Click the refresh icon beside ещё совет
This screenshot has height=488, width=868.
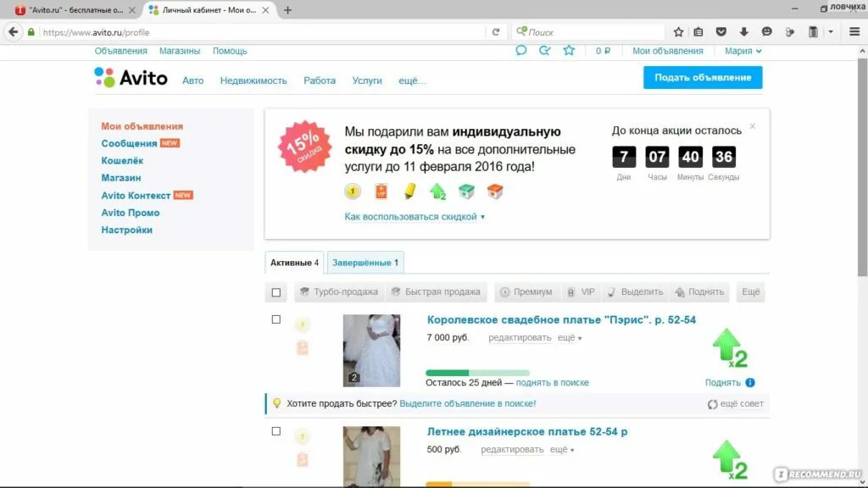tap(712, 404)
